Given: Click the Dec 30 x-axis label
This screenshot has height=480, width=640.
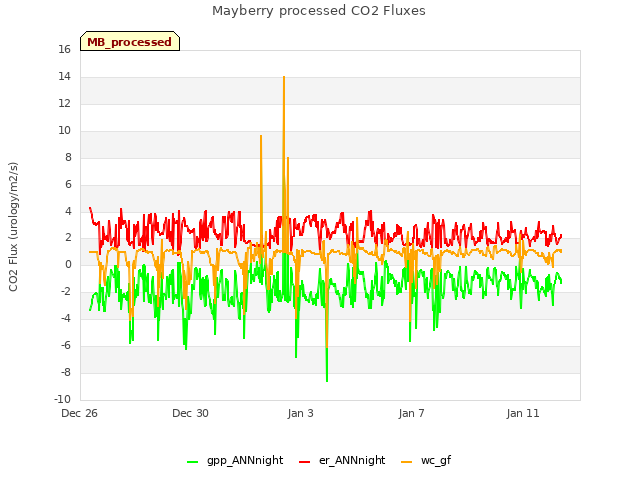Looking at the screenshot, I should 190,413.
